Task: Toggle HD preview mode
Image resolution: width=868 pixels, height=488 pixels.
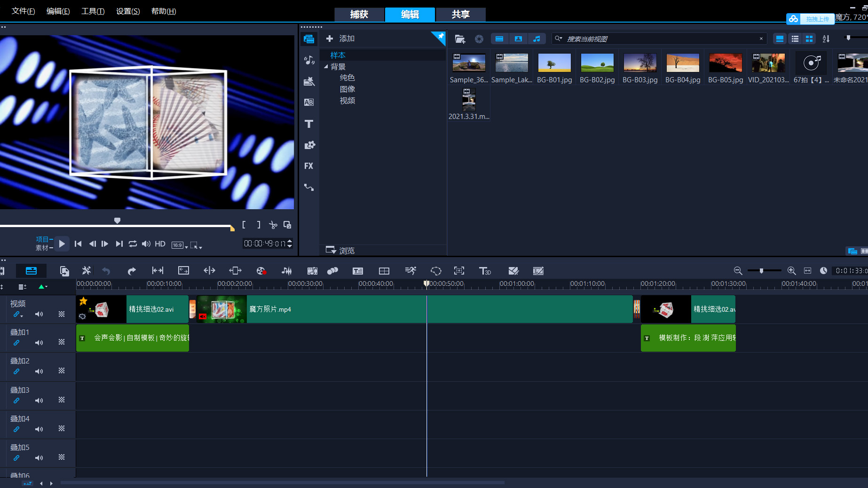Action: pyautogui.click(x=160, y=244)
